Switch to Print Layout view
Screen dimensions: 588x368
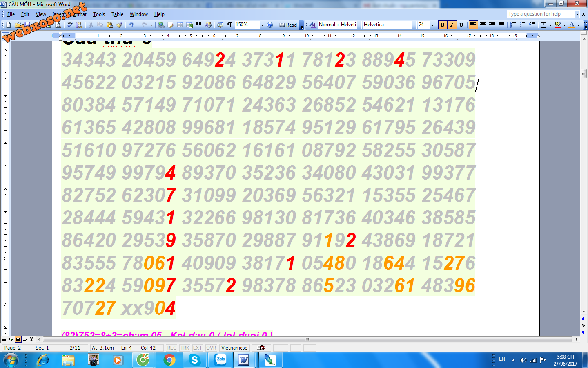point(18,339)
